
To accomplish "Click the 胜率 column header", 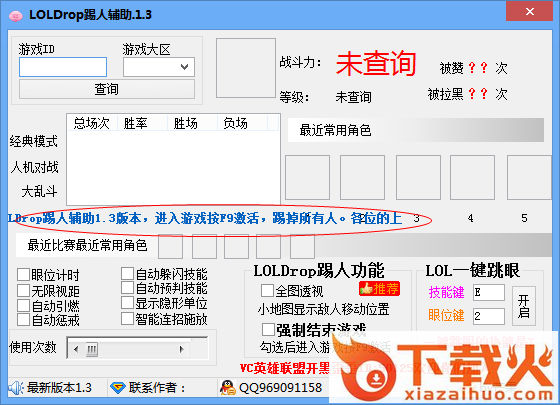I will pyautogui.click(x=142, y=123).
